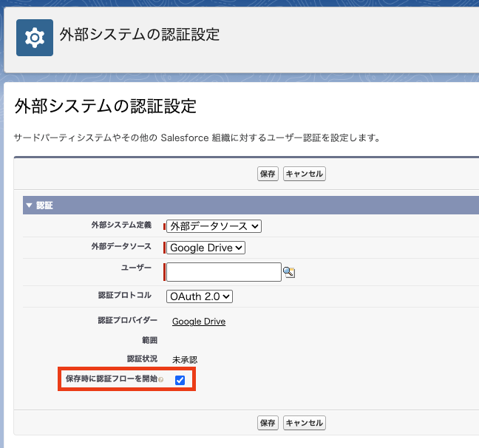Viewport: 479px width, 448px height.
Task: Click the 認証 section header text
Action: (x=45, y=206)
